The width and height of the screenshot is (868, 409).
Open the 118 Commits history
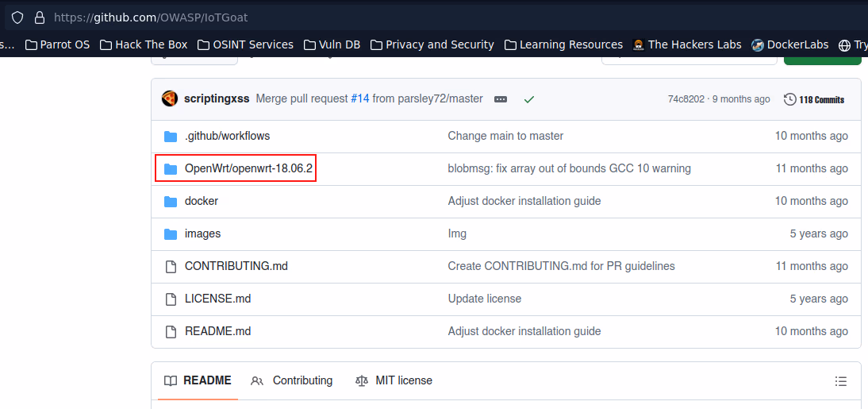point(814,99)
